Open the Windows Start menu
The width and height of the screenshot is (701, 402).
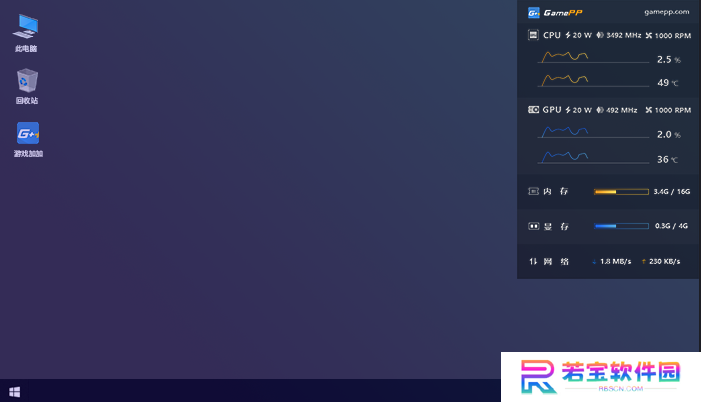point(14,392)
